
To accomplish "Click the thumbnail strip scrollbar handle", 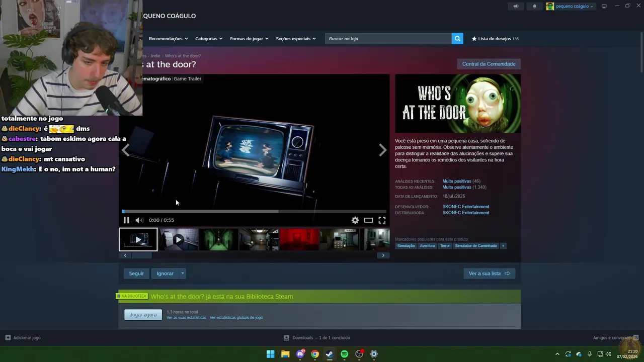I will click(141, 255).
